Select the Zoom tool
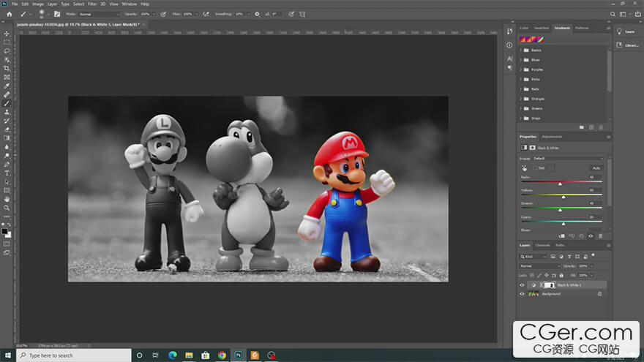644x362 pixels. (7, 208)
